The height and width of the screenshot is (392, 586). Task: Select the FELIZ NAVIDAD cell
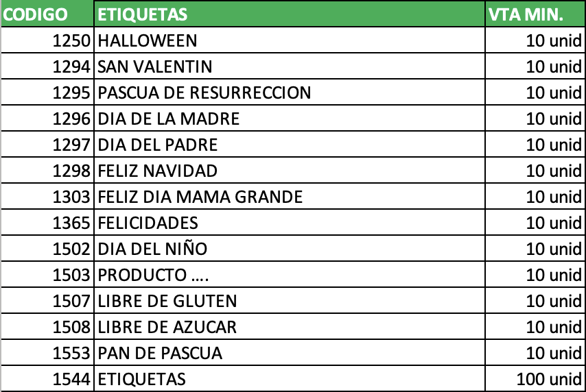point(290,170)
